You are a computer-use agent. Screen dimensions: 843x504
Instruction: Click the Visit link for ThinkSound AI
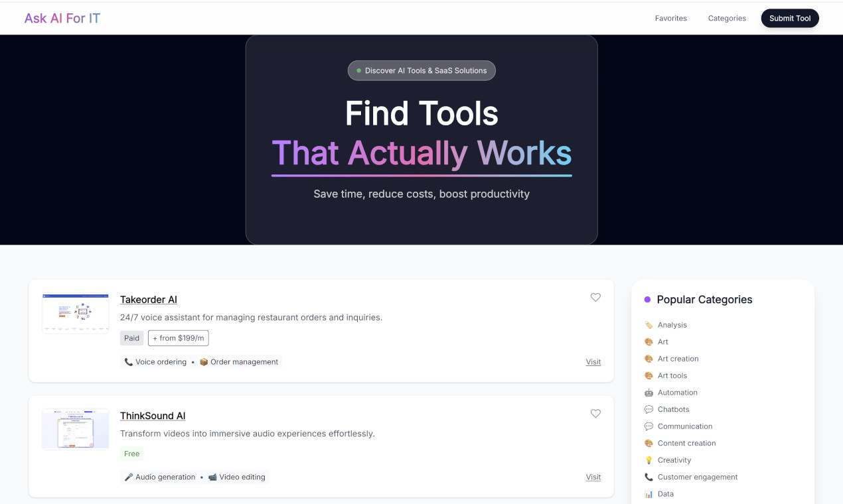click(x=593, y=477)
